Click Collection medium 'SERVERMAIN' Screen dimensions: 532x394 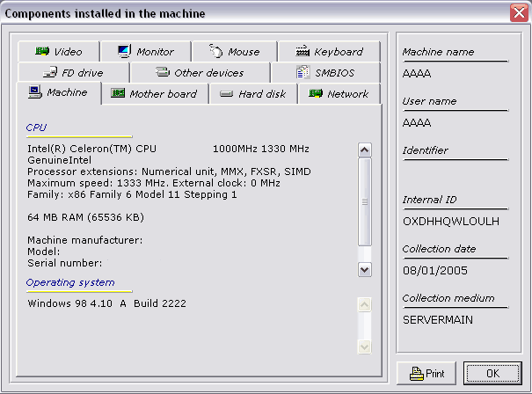pyautogui.click(x=438, y=319)
